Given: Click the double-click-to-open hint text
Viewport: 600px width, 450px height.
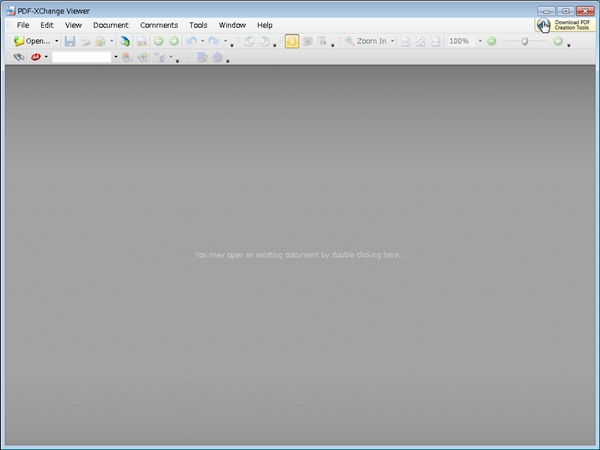Looking at the screenshot, I should [300, 255].
